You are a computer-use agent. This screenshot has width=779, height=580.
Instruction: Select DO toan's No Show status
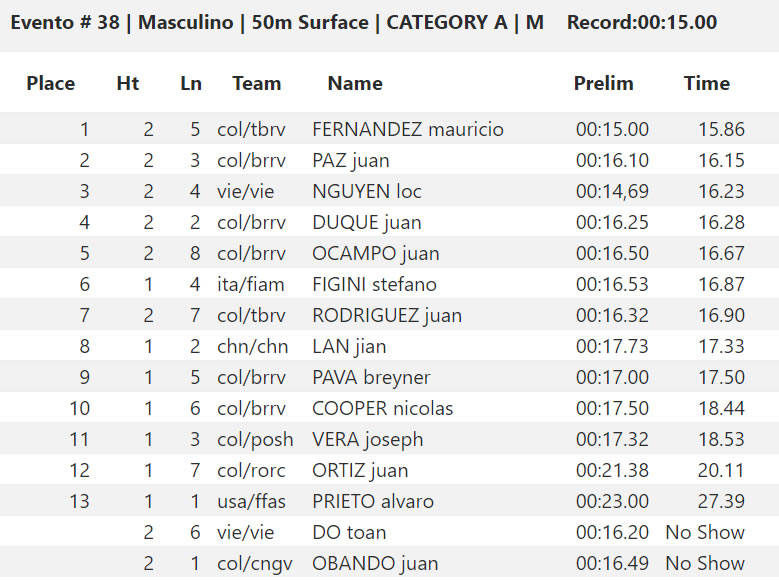click(705, 532)
